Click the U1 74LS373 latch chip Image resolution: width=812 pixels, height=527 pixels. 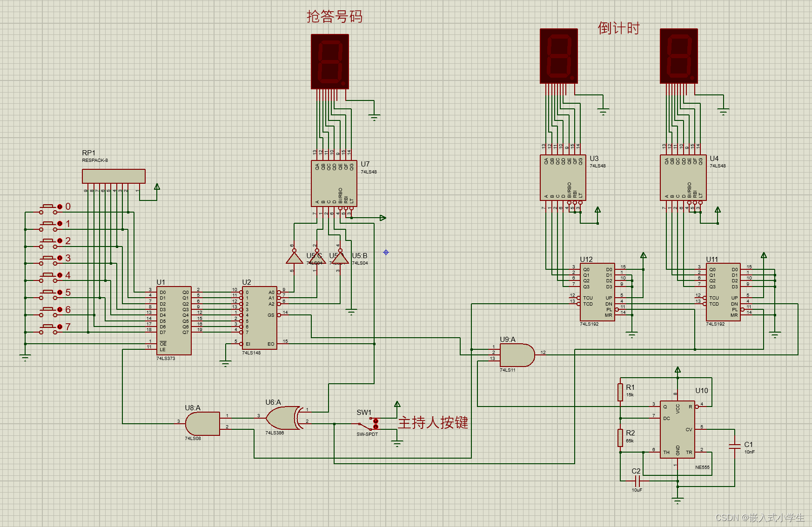click(174, 321)
